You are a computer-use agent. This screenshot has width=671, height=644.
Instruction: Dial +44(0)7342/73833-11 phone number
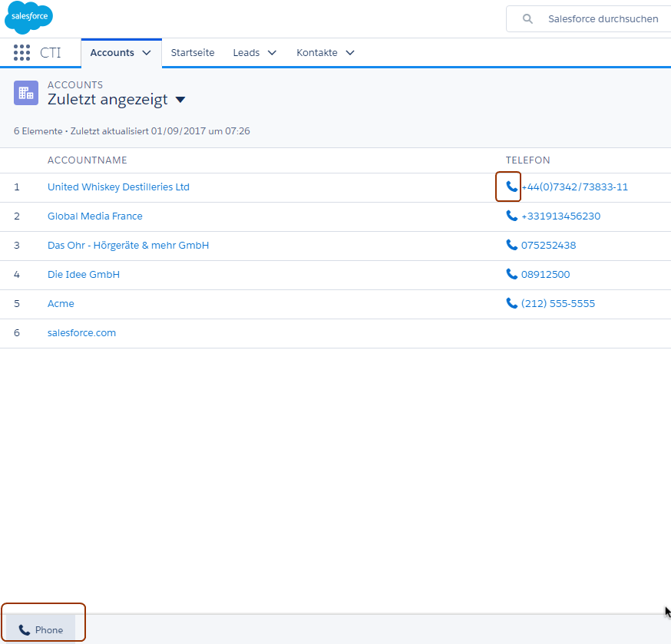pos(575,187)
